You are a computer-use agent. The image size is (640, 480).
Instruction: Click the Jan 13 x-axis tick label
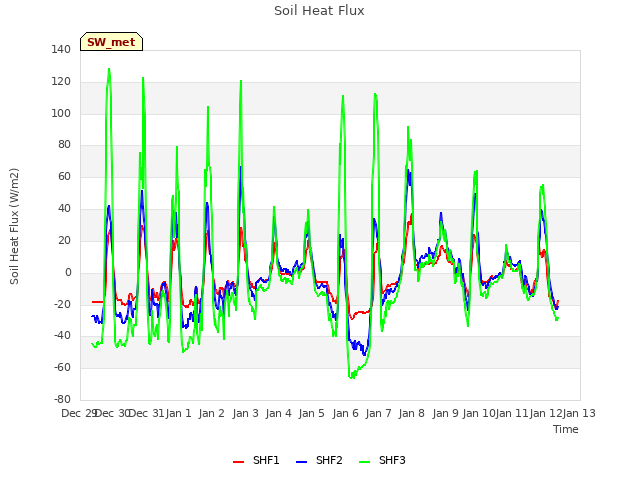pyautogui.click(x=579, y=413)
